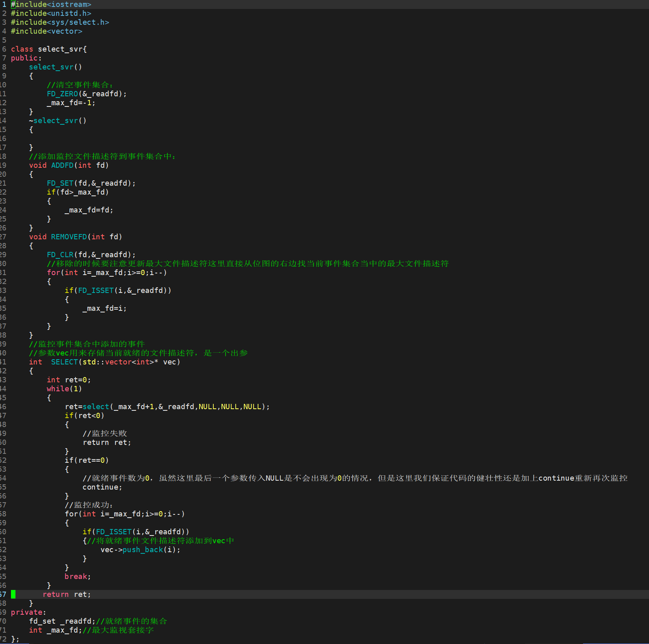
Task: Click the comment '//将就绪事件文件描述符添加到vec中'
Action: (161, 541)
